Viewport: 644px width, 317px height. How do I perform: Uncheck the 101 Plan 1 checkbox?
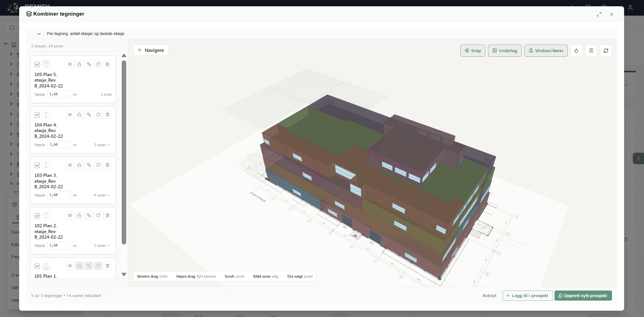37,266
